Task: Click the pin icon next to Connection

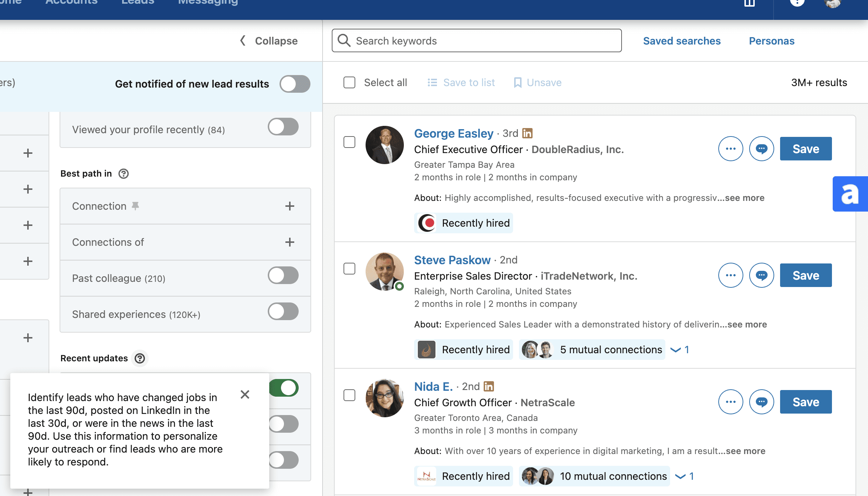Action: click(x=135, y=206)
